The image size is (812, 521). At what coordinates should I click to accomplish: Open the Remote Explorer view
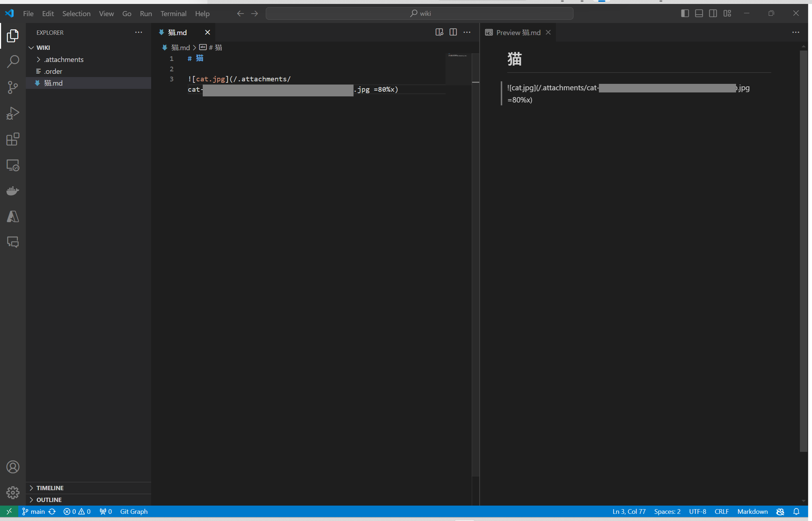[13, 165]
